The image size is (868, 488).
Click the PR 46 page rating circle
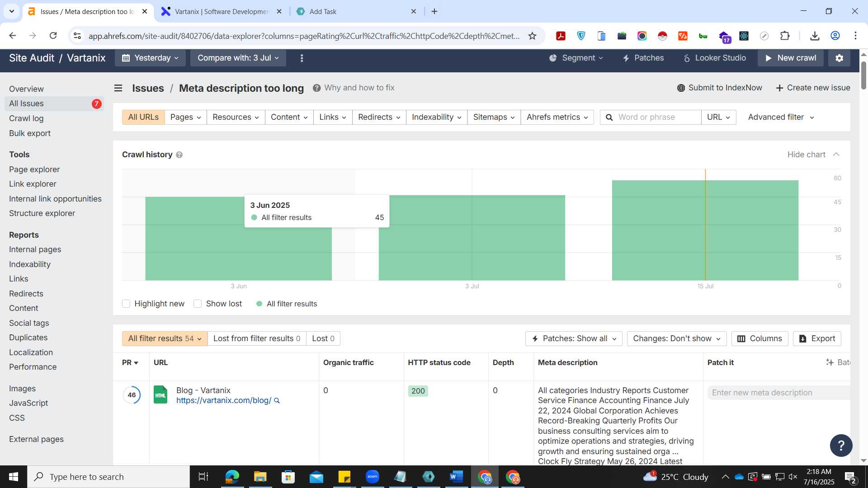[x=132, y=395]
